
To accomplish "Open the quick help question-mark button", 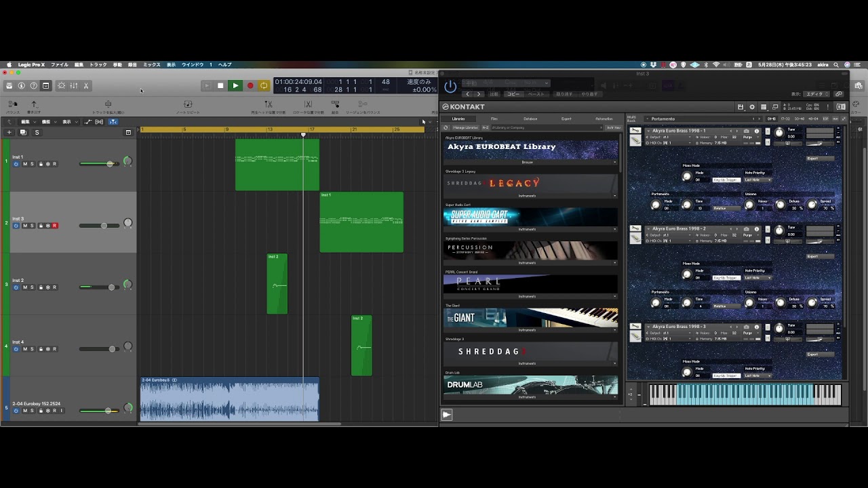I will tap(34, 85).
